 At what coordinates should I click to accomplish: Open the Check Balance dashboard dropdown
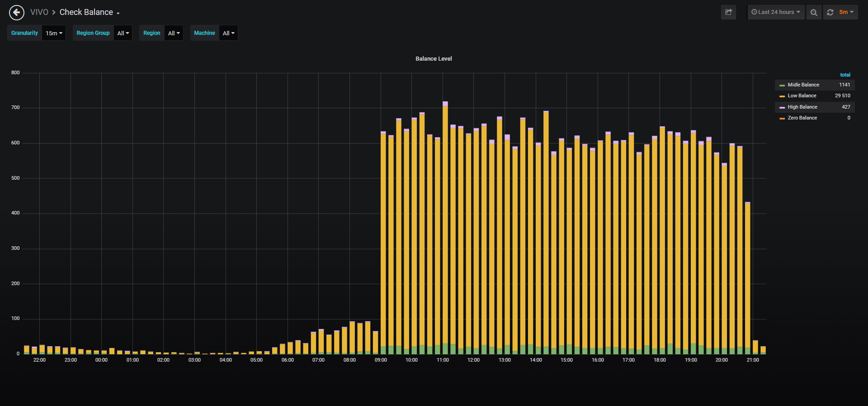[x=90, y=12]
